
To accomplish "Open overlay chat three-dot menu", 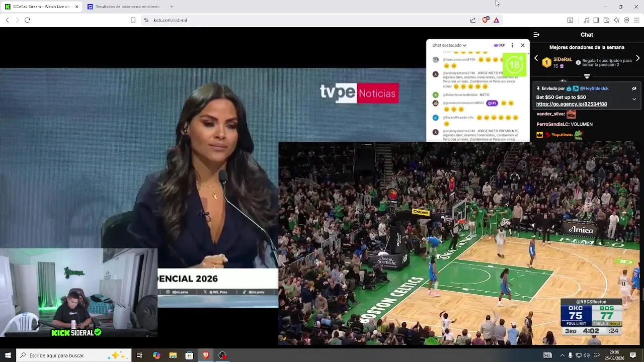I will coord(512,45).
